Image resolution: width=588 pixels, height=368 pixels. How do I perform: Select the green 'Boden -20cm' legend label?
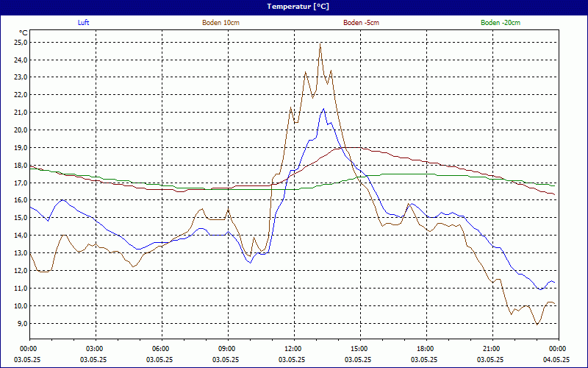pyautogui.click(x=501, y=23)
